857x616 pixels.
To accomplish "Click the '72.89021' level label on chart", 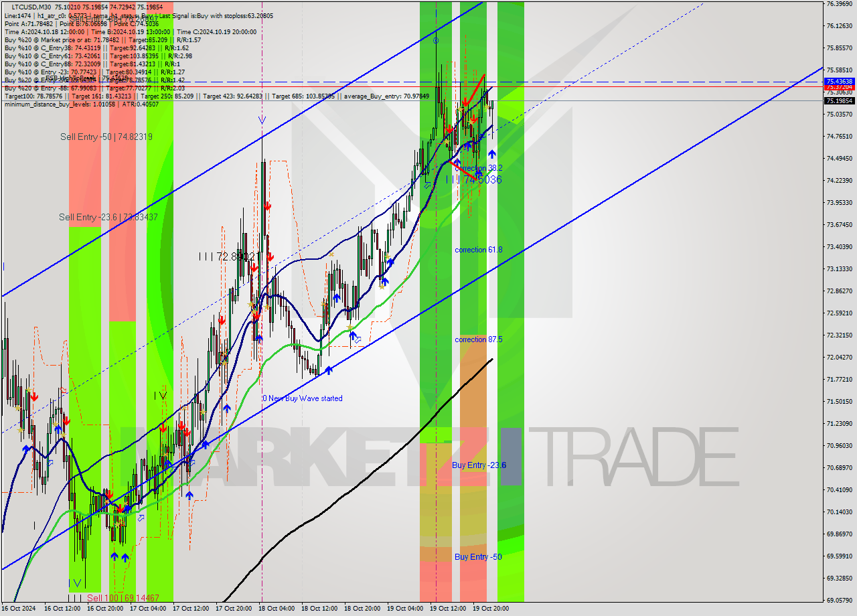I will point(236,256).
